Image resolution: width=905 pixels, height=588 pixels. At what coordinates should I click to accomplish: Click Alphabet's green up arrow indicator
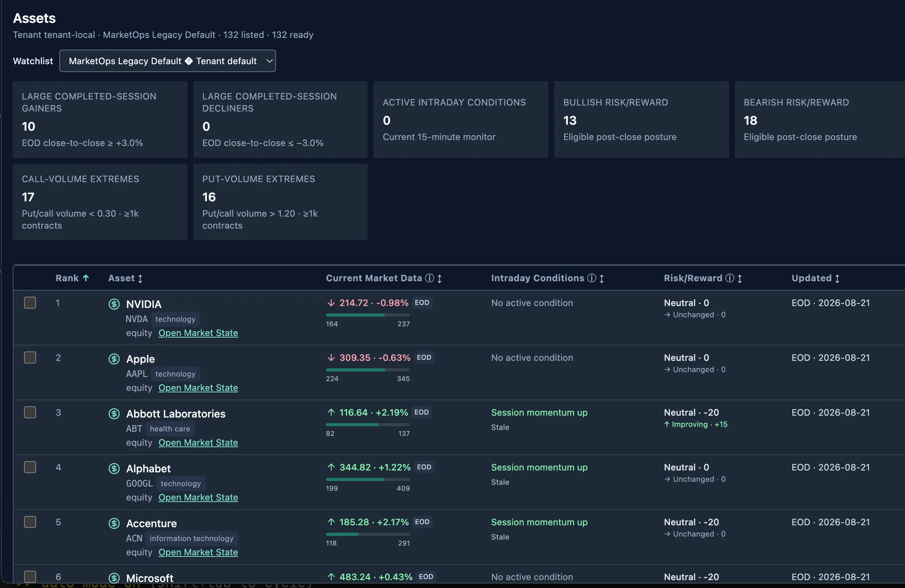click(331, 467)
